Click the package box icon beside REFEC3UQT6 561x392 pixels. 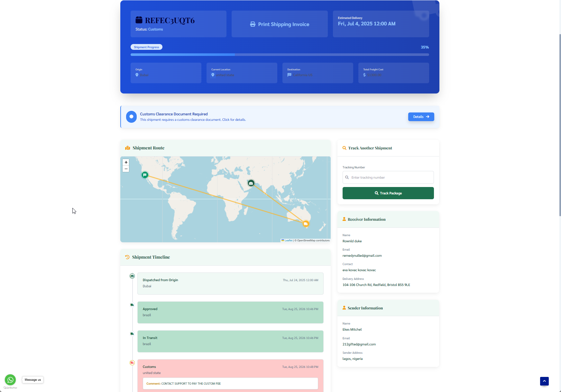(139, 20)
